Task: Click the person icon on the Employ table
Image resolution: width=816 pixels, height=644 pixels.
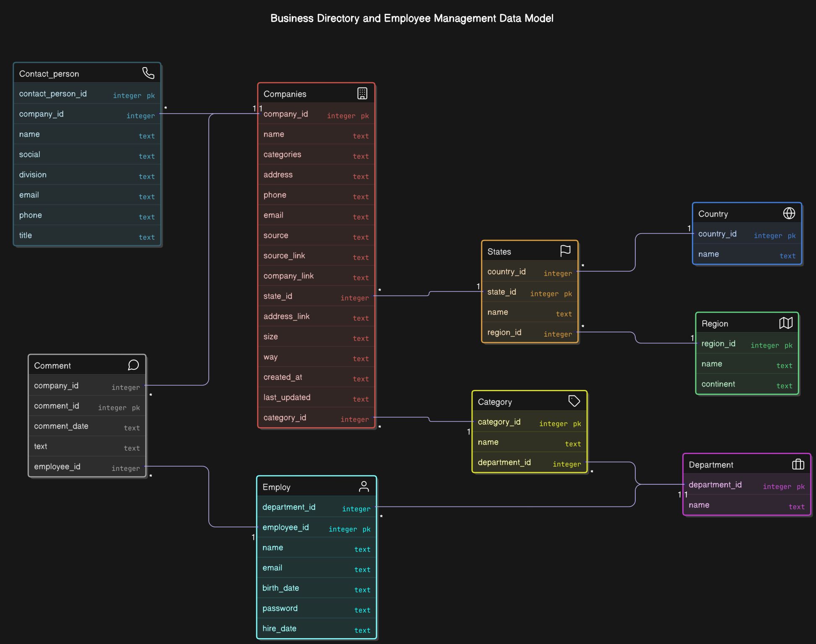Action: pos(364,486)
